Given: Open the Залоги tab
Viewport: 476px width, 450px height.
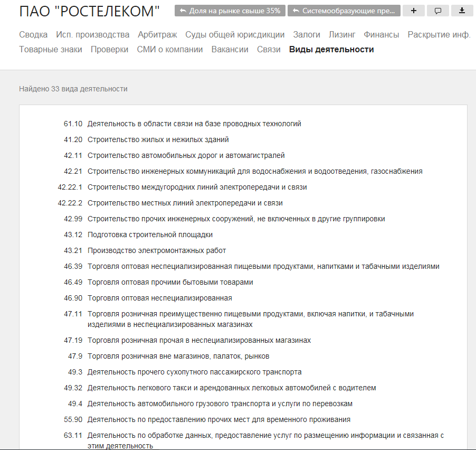Looking at the screenshot, I should pyautogui.click(x=307, y=35).
